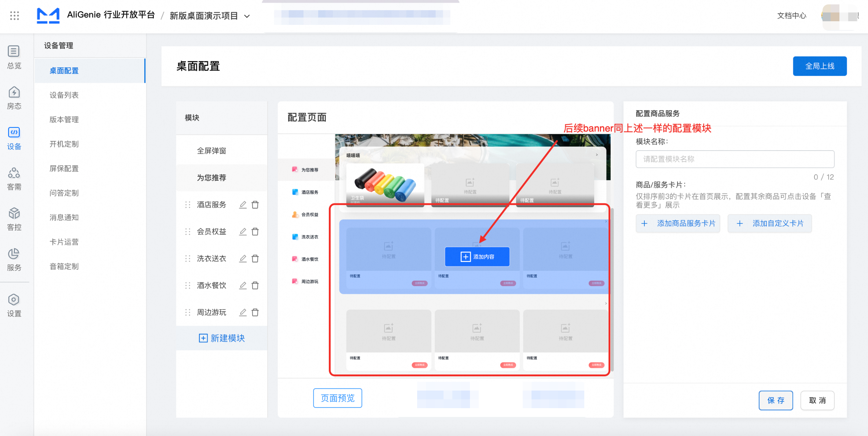Grab the 周边游玩 drag handle

188,313
